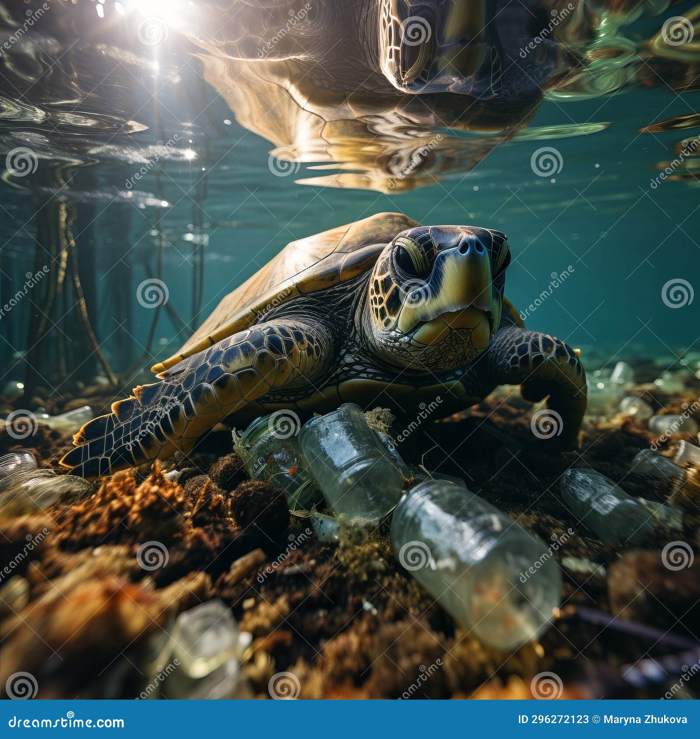Click the swirl icon in the dreamstime.com footer logo
This screenshot has height=739, width=700.
coord(70,715)
